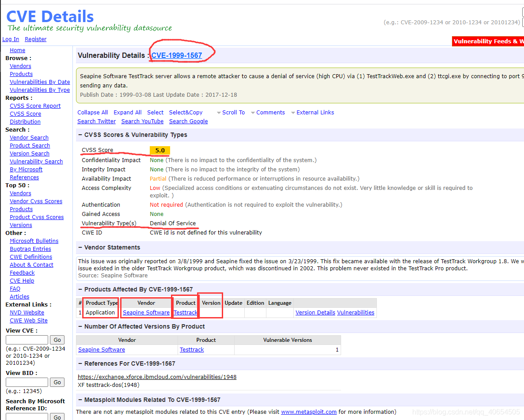Image resolution: width=524 pixels, height=420 pixels.
Task: Open By Microsoft References search
Action: coord(26,174)
